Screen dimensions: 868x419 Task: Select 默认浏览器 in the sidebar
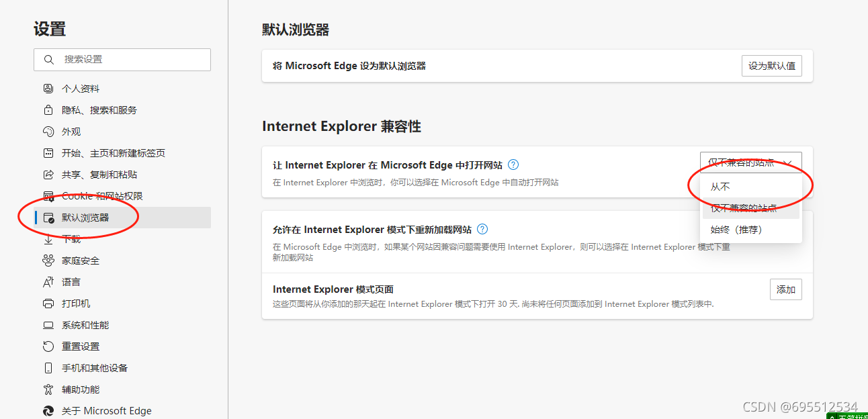122,218
